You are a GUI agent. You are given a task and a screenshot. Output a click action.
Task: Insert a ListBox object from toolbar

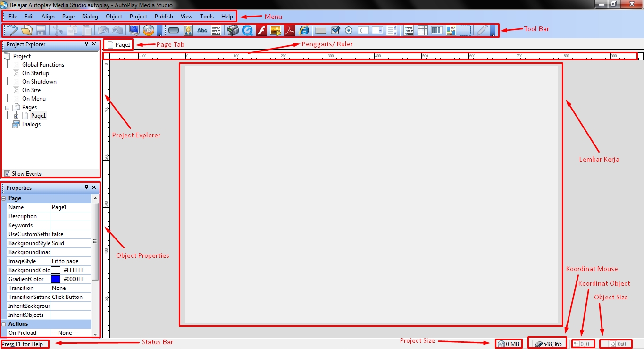tap(392, 30)
